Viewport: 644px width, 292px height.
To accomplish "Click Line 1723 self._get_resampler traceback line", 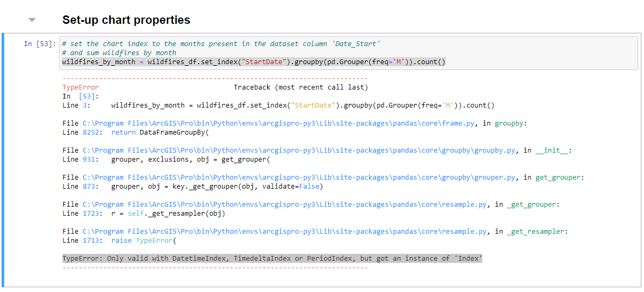I will coord(168,214).
